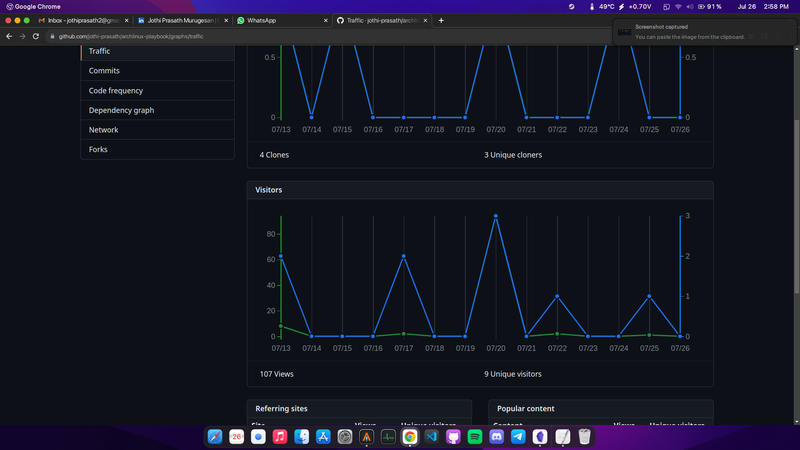Launch Visual Studio Code from the dock
The image size is (800, 450).
point(432,437)
